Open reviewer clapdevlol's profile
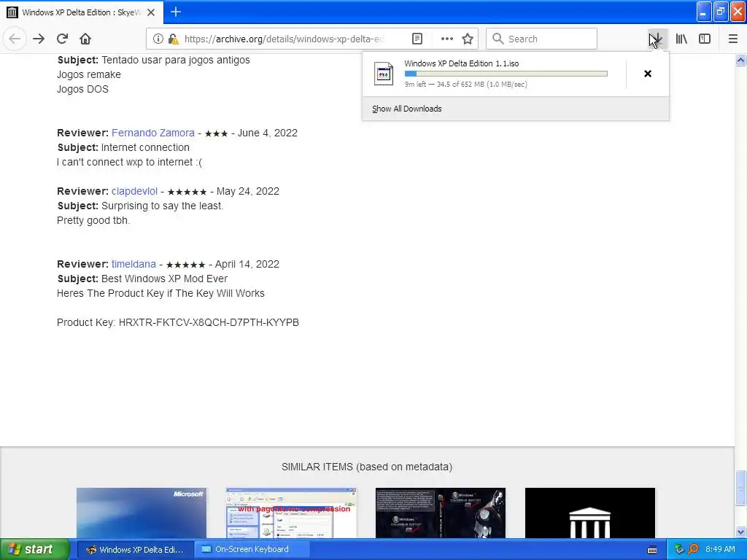This screenshot has height=560, width=747. pos(134,191)
